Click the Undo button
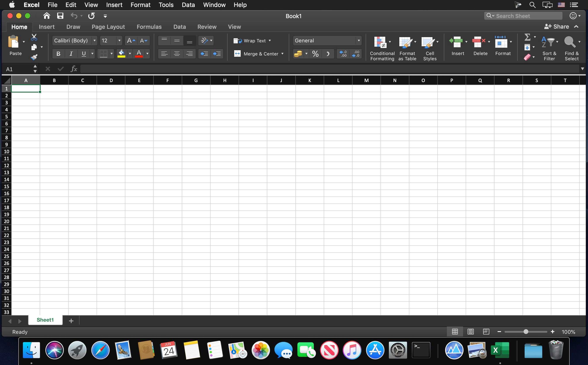The height and width of the screenshot is (365, 588). [x=74, y=16]
